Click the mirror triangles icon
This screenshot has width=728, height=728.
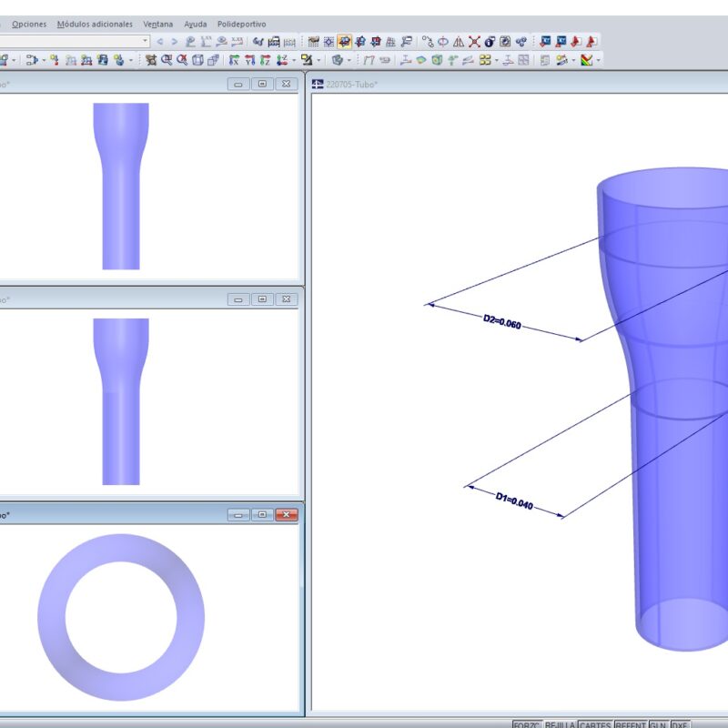[x=459, y=42]
